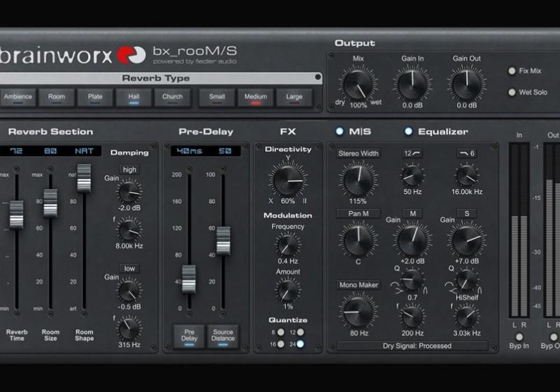Toggle the Wet Solo switch
Viewport: 560px width, 392px height.
(x=512, y=92)
